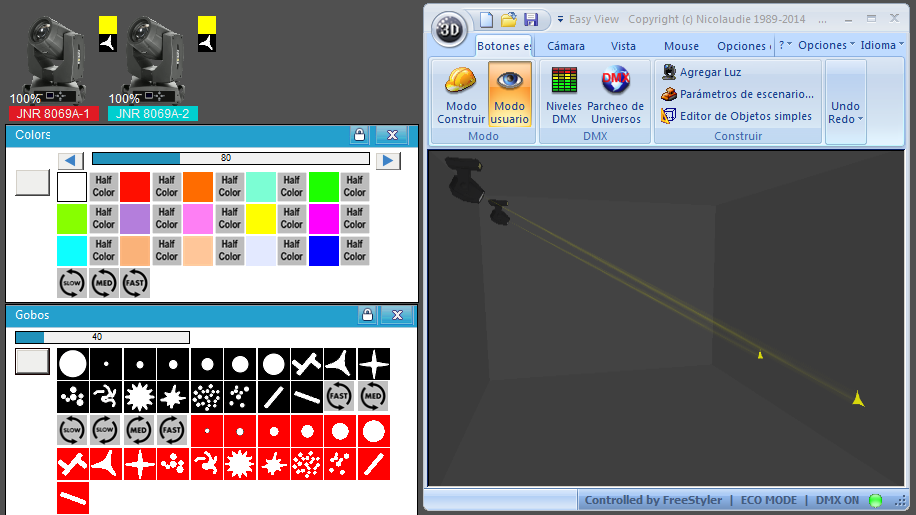916x515 pixels.
Task: Select the red starburst shake gobo
Action: [x=240, y=464]
